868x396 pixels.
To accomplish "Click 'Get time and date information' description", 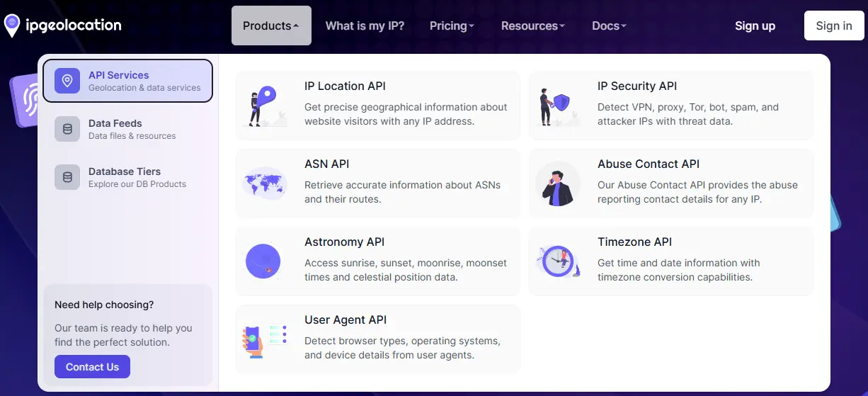I will point(678,270).
